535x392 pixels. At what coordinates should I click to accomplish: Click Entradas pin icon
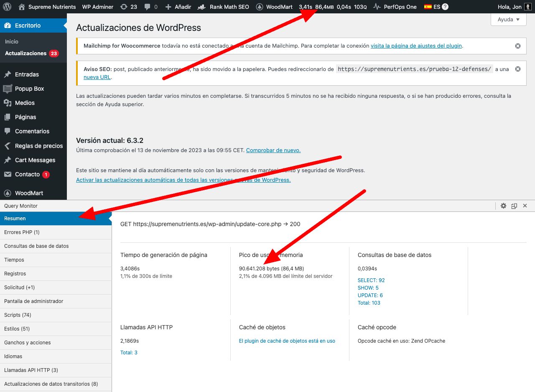(8, 74)
